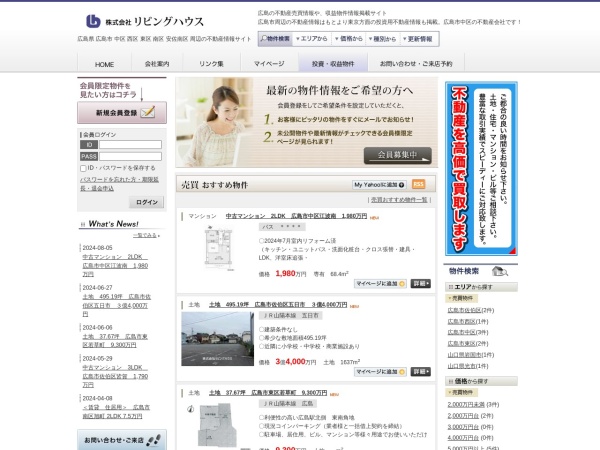Viewport: 600px width, 450px height.
Task: Open 売買おすすめ物件一覧 link
Action: click(399, 200)
